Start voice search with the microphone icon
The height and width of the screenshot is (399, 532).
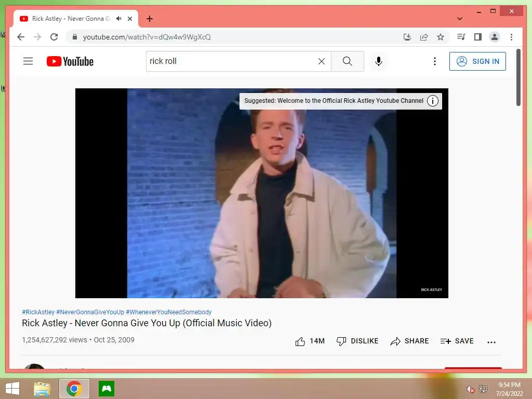coord(379,61)
